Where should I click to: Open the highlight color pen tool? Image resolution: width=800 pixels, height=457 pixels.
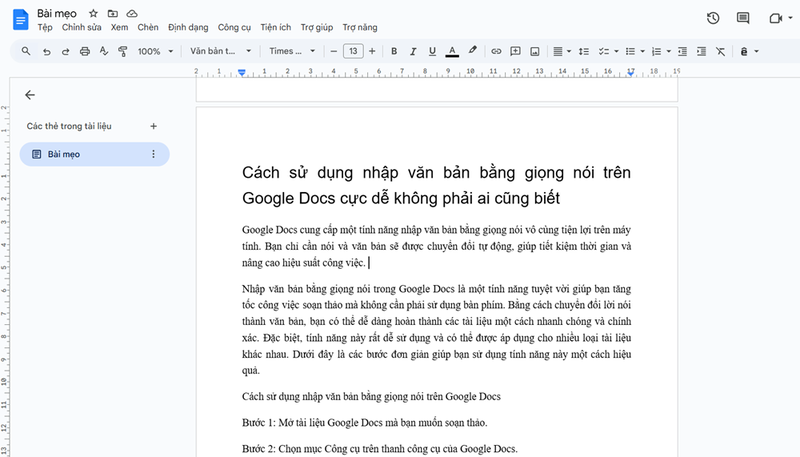472,50
